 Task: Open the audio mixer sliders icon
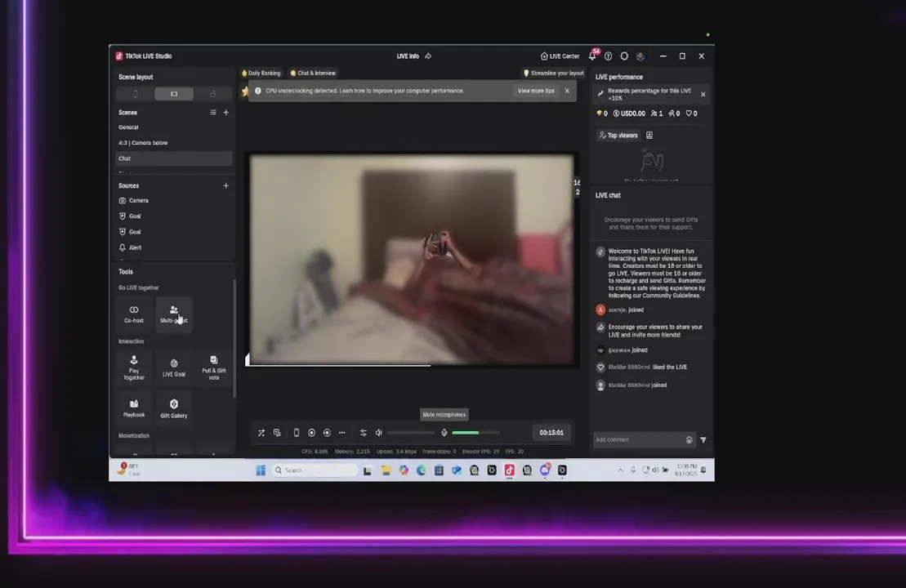click(x=364, y=433)
